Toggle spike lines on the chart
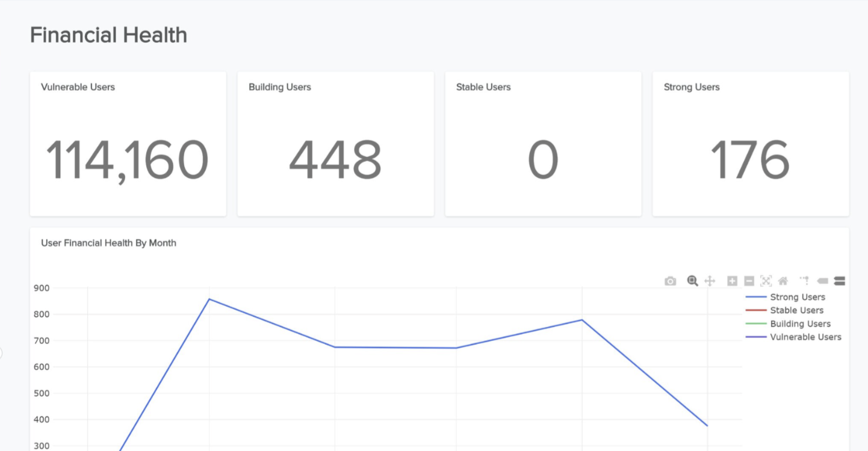 [x=803, y=280]
